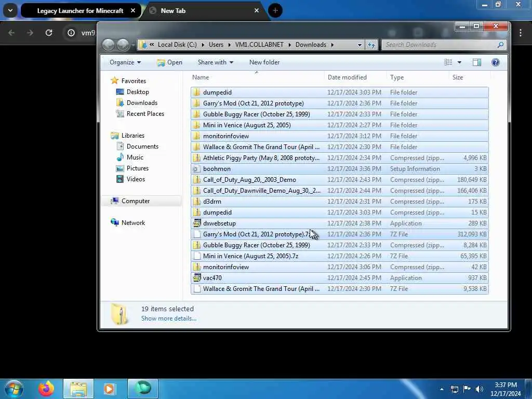Expand the address bar history dropdown
This screenshot has width=532, height=399.
pyautogui.click(x=360, y=45)
